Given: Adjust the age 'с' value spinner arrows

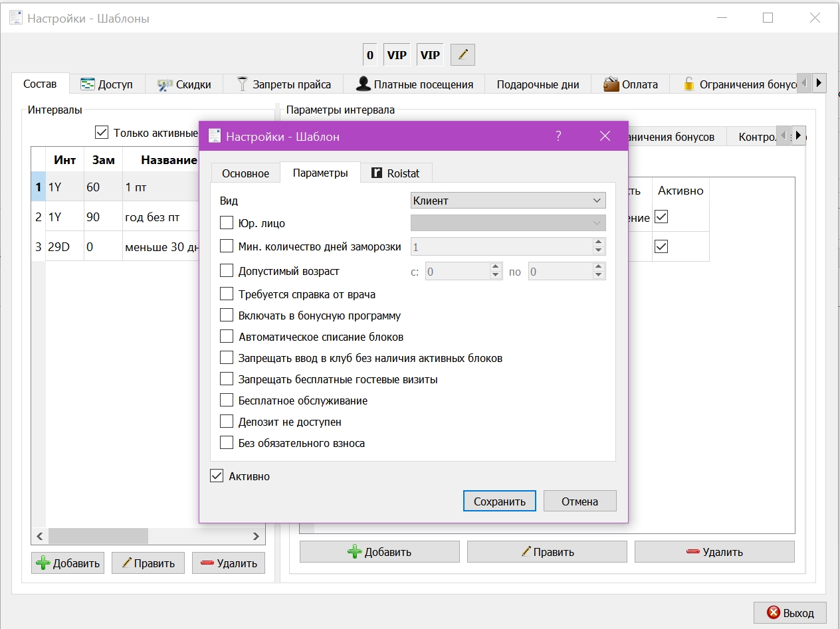Looking at the screenshot, I should 495,271.
